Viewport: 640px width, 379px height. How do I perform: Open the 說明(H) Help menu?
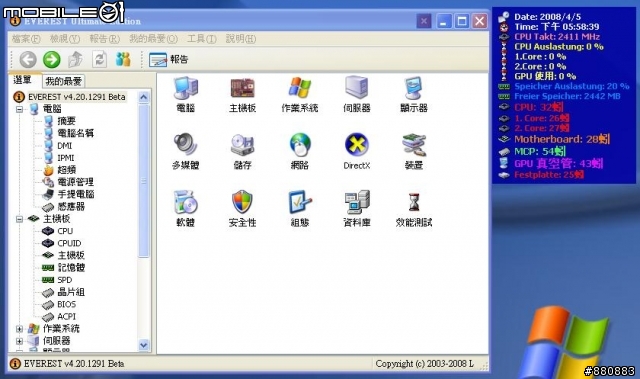[241, 39]
